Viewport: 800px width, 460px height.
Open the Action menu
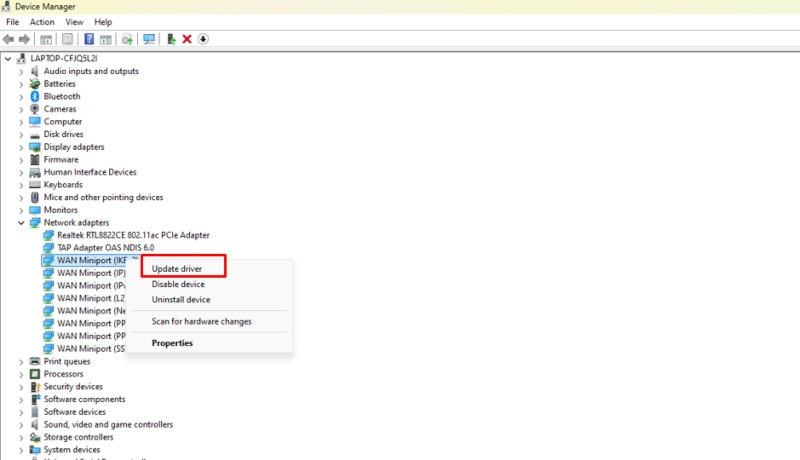click(42, 22)
